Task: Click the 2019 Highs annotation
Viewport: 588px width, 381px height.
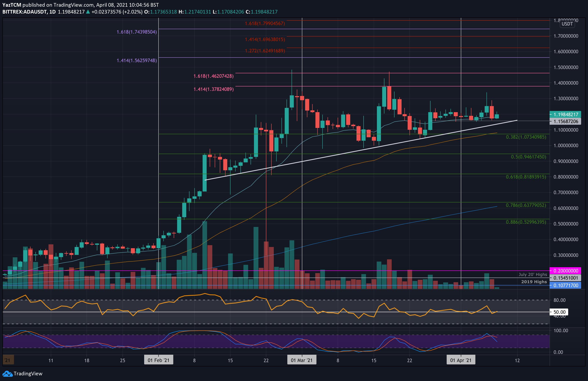Action: (x=534, y=282)
